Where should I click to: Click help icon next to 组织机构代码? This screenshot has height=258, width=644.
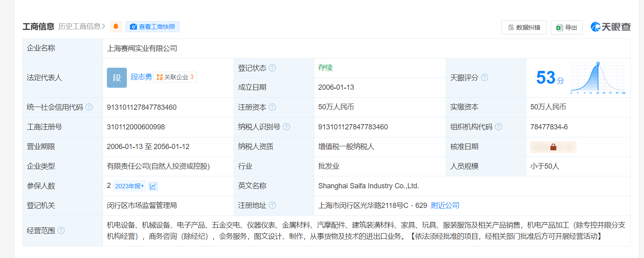(498, 127)
